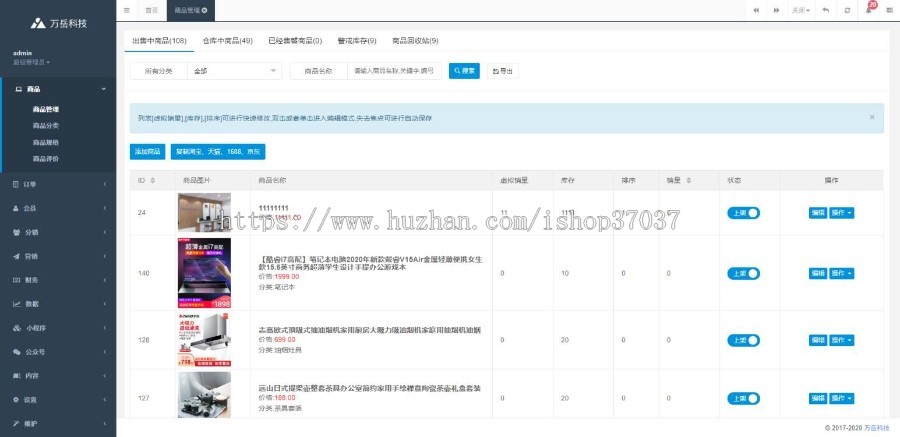Open notifications via the bell icon

pos(868,10)
